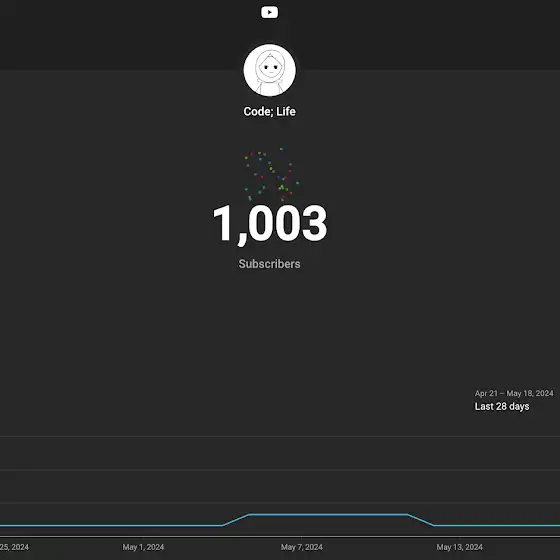Click the topmost horizontal gridline of the chart
The height and width of the screenshot is (560, 560).
280,436
